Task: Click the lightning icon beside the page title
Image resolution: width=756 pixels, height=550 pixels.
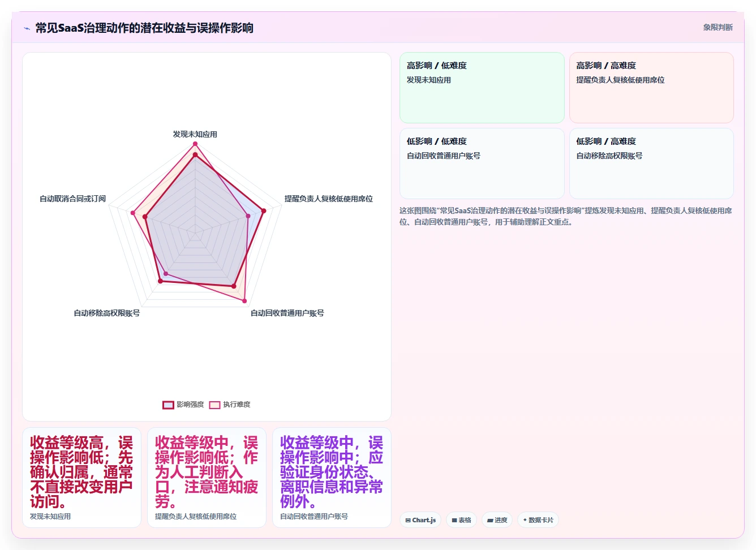Action: click(27, 28)
